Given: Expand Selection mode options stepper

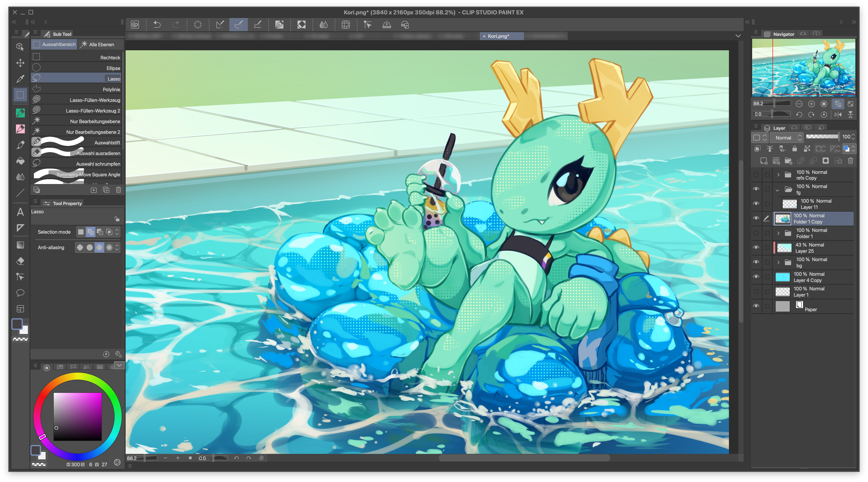Looking at the screenshot, I should (117, 232).
